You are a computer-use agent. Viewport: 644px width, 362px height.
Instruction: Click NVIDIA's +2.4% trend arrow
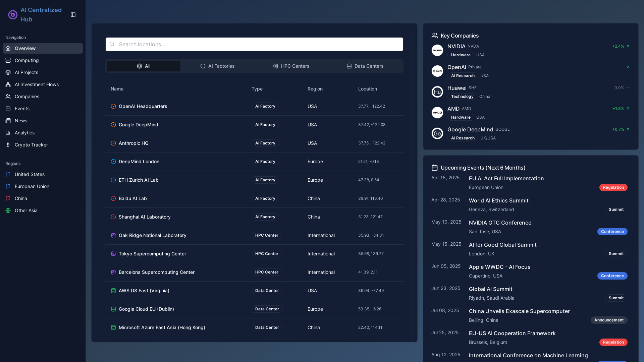point(628,46)
